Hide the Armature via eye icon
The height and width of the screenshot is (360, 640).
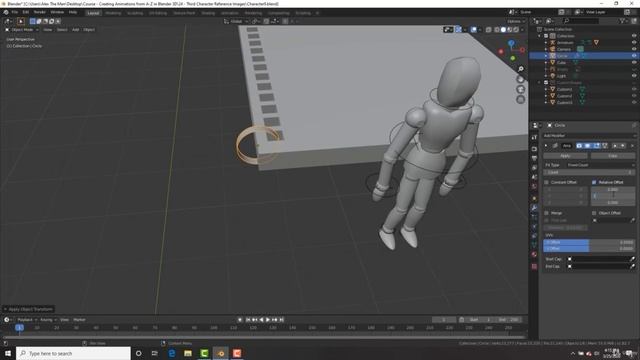coord(634,42)
